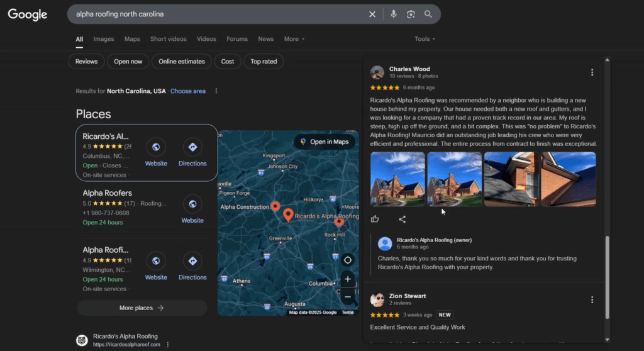Open Website icon for Ricardo's Al... place
The image size is (644, 351).
point(156,147)
